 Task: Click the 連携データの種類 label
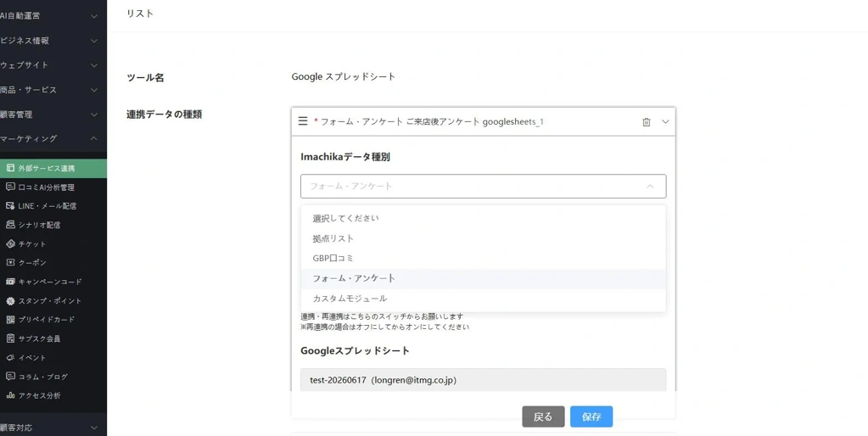click(164, 115)
